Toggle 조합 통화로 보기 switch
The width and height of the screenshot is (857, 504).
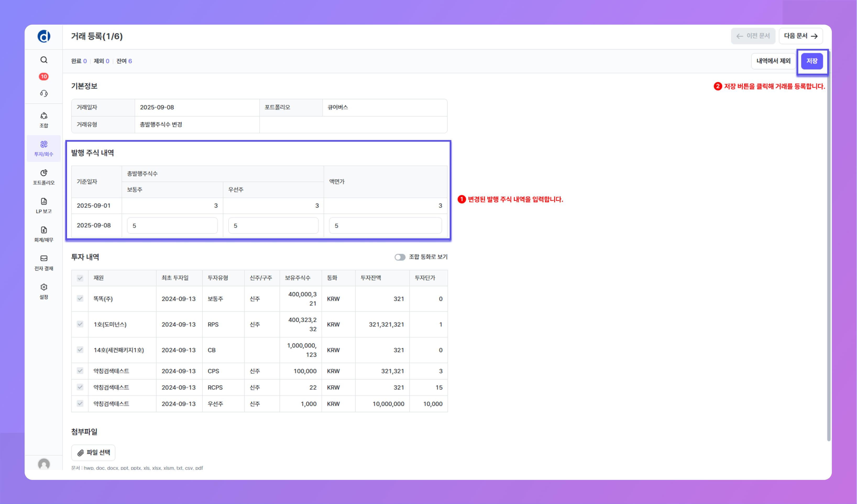[400, 257]
